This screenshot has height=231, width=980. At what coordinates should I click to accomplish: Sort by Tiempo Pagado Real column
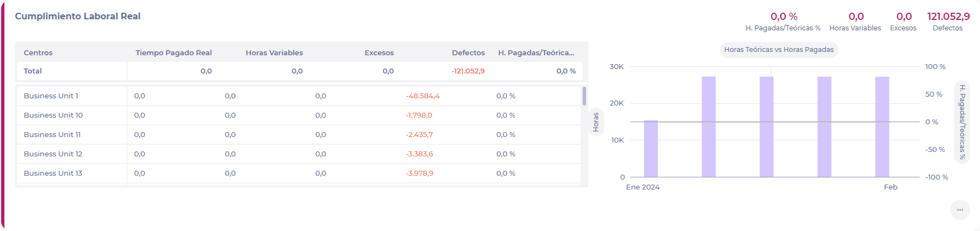(x=173, y=53)
